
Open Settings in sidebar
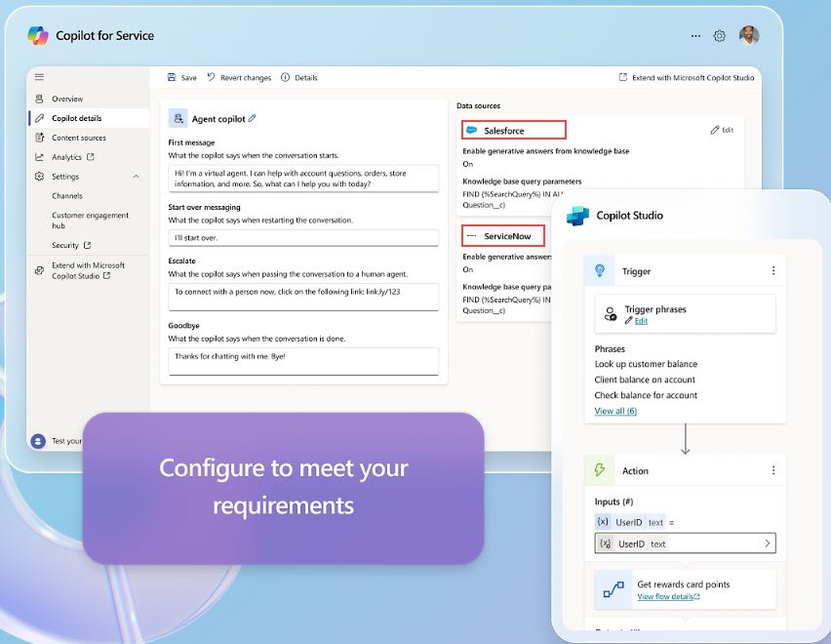click(65, 177)
